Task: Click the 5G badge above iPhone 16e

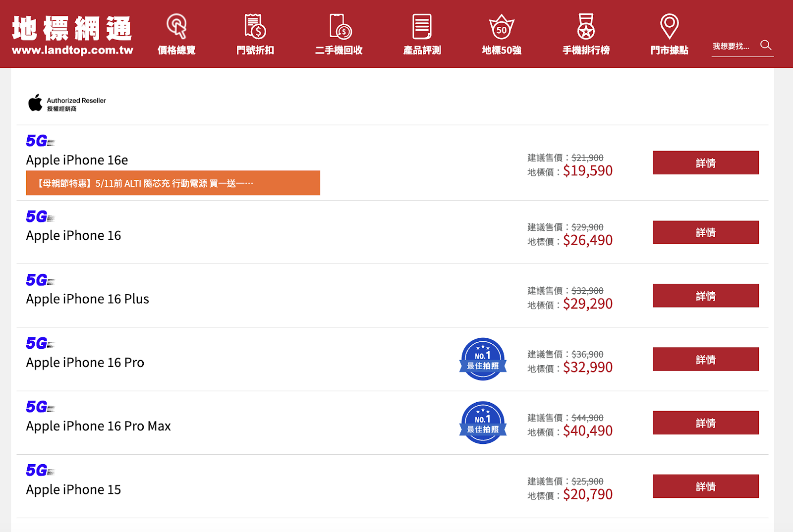Action: pyautogui.click(x=40, y=141)
